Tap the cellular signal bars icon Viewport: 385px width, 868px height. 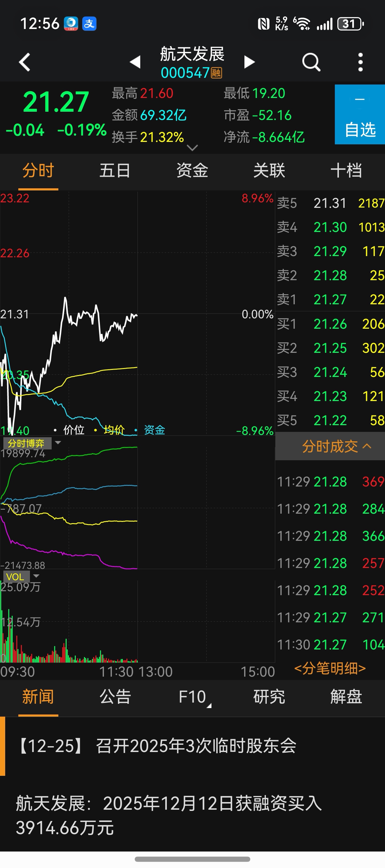[324, 24]
